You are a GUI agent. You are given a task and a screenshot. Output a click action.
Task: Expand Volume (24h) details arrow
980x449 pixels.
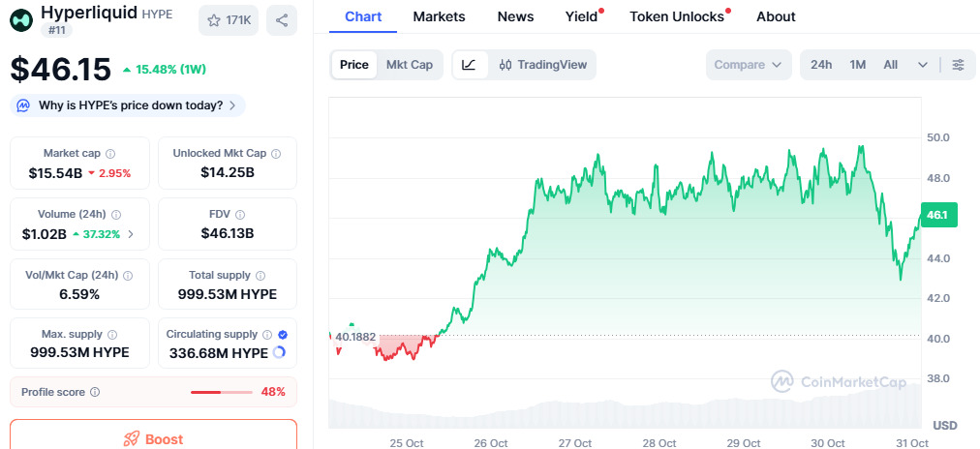click(x=132, y=233)
